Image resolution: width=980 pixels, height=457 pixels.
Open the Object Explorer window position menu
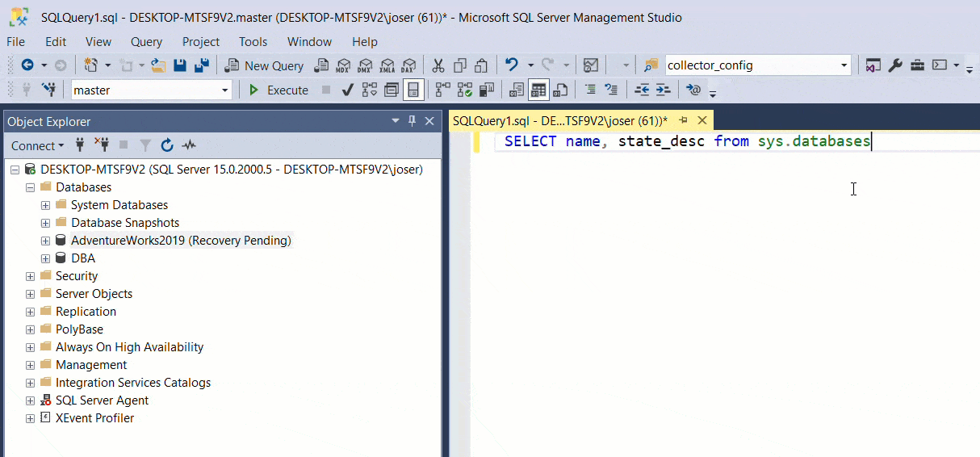point(396,121)
